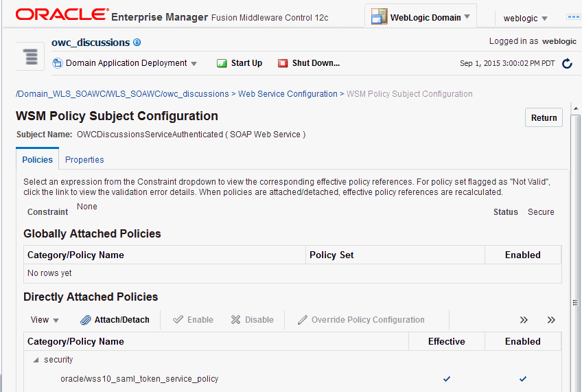The width and height of the screenshot is (582, 392).
Task: Click the refresh page icon
Action: (567, 64)
